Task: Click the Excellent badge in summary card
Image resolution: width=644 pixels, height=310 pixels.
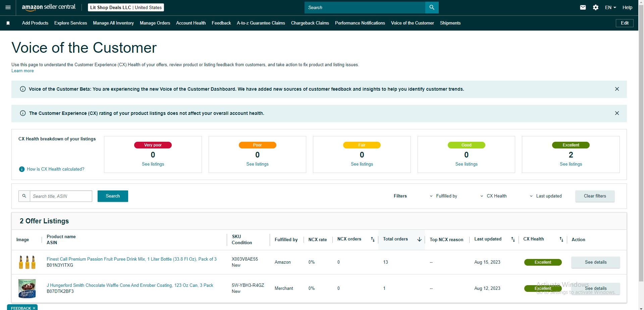Action: click(x=571, y=145)
